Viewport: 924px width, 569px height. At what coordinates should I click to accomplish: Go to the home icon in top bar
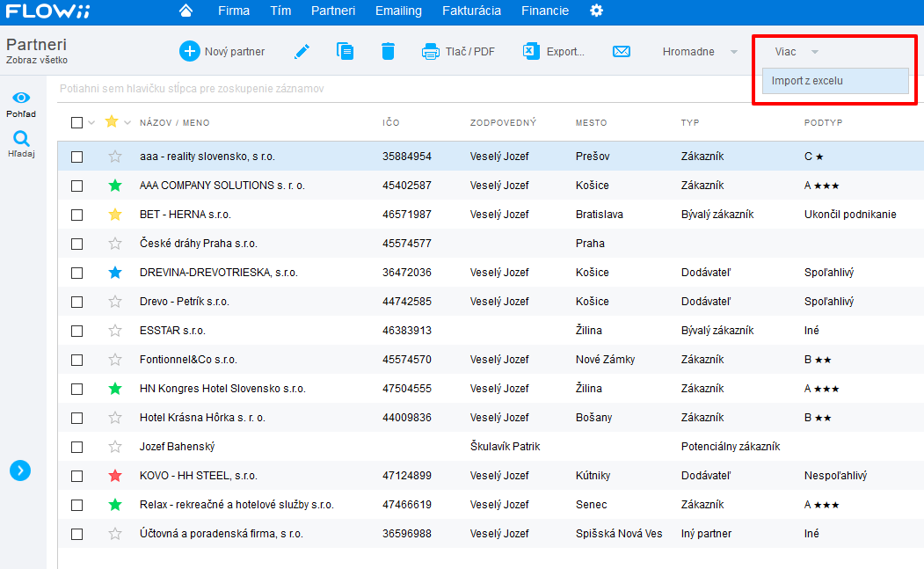(x=186, y=11)
